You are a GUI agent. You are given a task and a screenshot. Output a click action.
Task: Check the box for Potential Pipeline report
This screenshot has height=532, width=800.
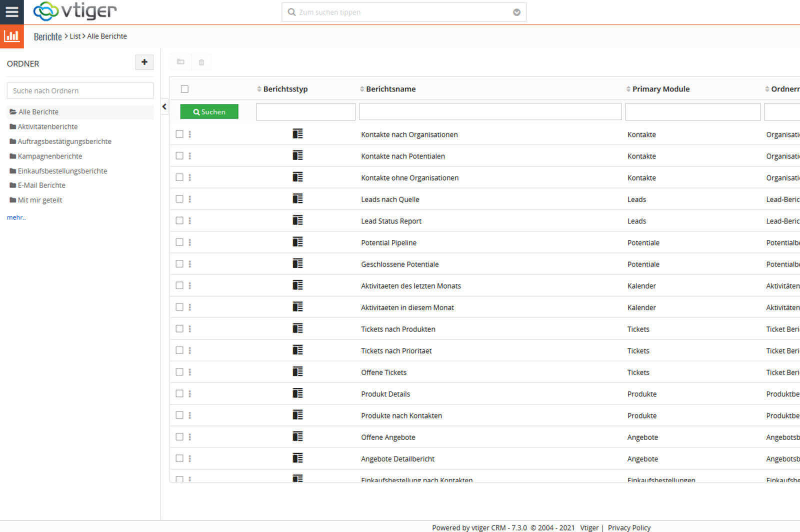click(x=179, y=242)
